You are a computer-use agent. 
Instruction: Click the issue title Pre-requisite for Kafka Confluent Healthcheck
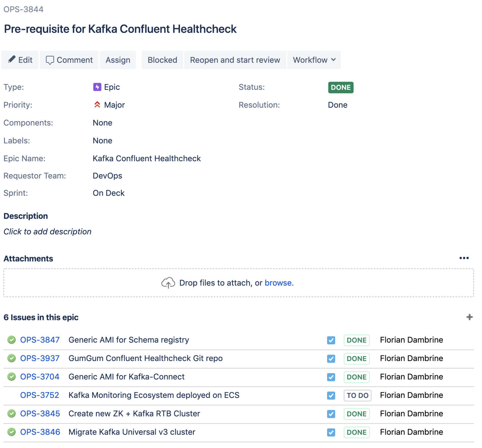pyautogui.click(x=120, y=29)
